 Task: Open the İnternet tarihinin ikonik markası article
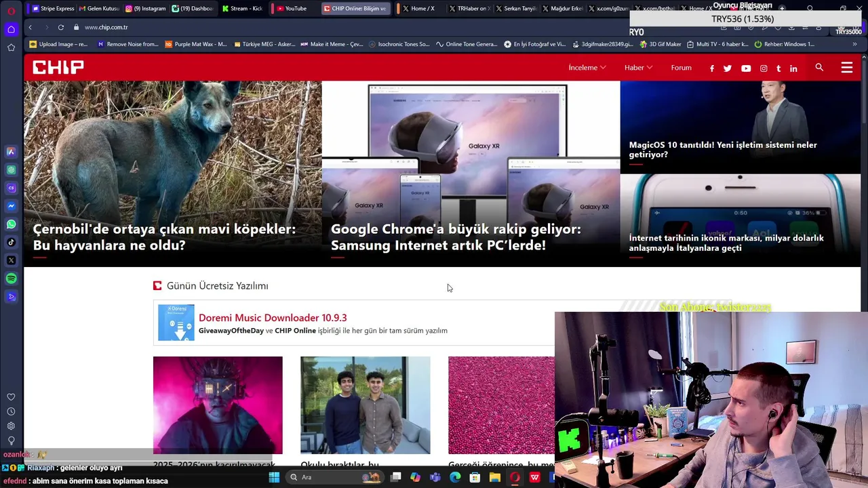726,243
